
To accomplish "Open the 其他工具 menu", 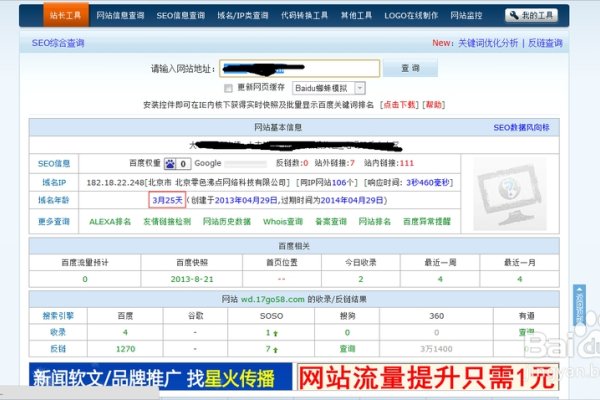I will point(356,15).
